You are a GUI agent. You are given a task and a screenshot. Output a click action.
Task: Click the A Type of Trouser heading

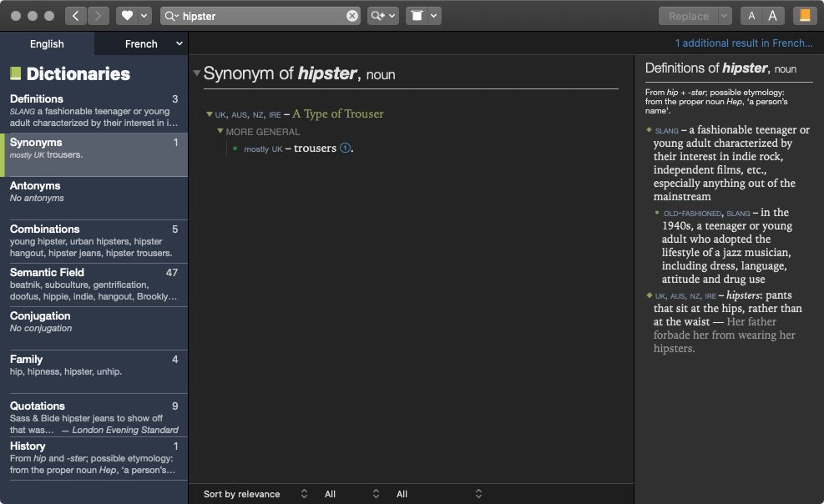click(x=338, y=114)
